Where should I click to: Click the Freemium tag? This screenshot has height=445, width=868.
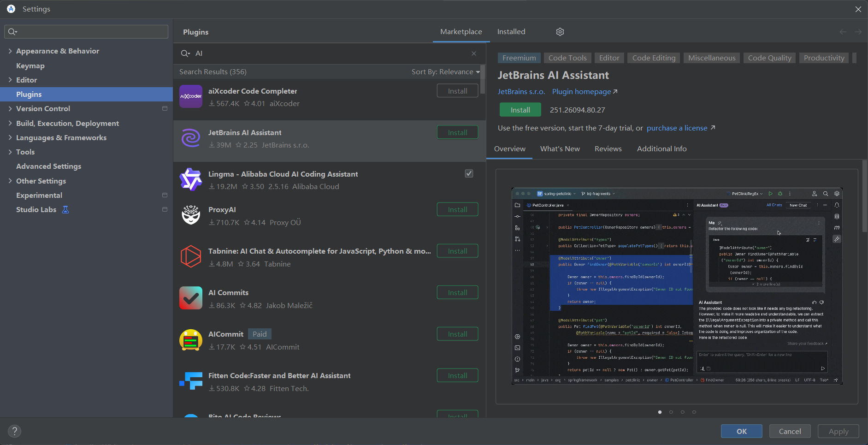[x=519, y=58]
